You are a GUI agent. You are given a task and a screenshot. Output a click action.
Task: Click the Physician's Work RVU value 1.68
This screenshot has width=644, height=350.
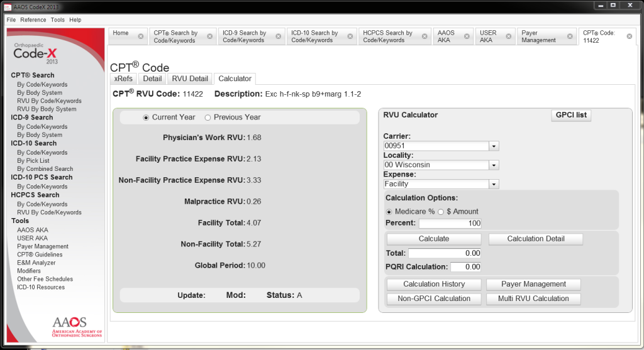254,138
